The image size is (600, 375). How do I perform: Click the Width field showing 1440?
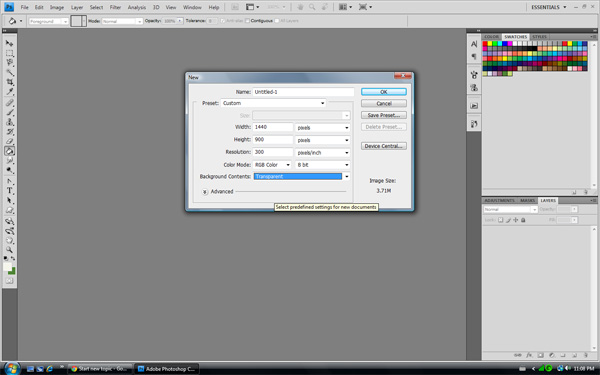[272, 127]
